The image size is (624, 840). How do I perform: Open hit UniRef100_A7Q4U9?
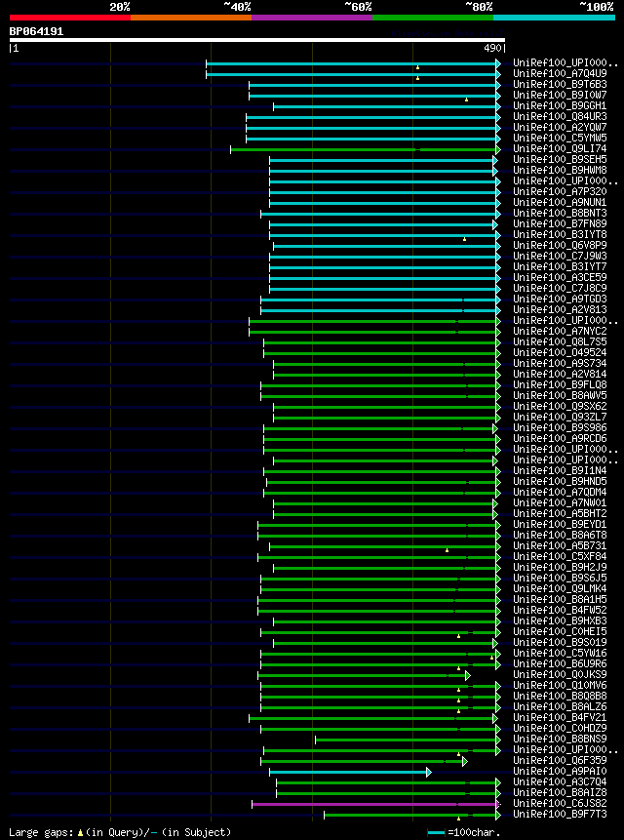pyautogui.click(x=560, y=74)
